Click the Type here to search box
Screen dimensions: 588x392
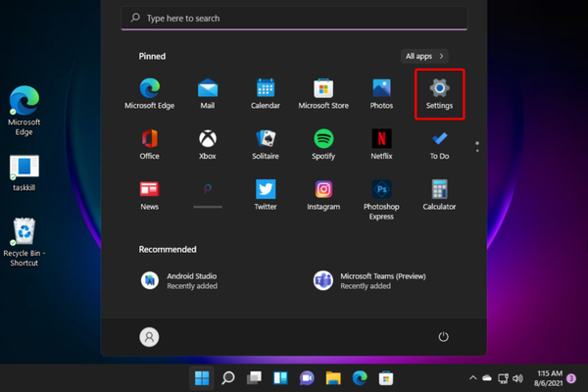click(x=294, y=18)
